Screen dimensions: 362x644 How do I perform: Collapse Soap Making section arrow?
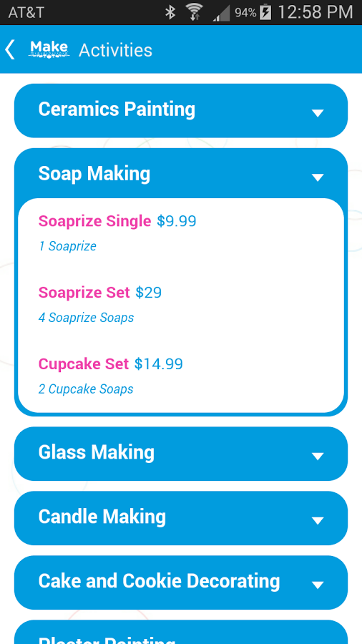coord(318,177)
